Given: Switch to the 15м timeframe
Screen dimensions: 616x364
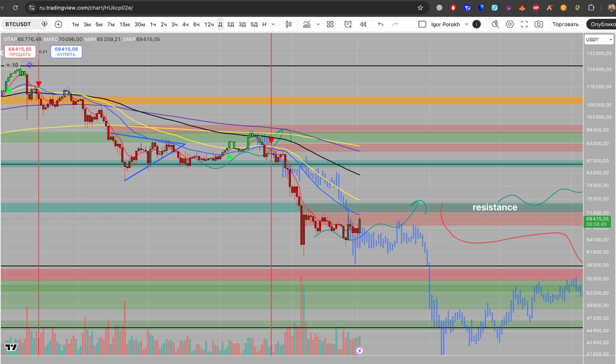Looking at the screenshot, I should [x=124, y=25].
